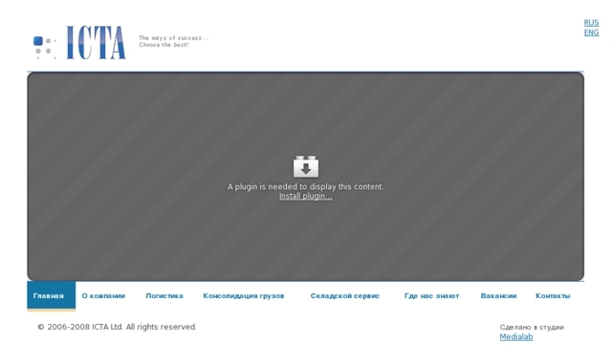Visit the Medialab studio link
The height and width of the screenshot is (364, 612).
tap(516, 336)
